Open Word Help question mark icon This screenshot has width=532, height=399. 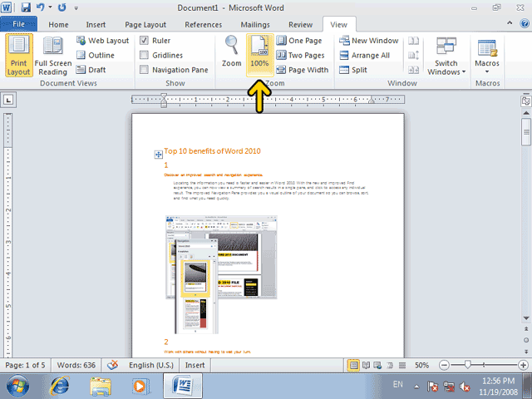(x=525, y=23)
